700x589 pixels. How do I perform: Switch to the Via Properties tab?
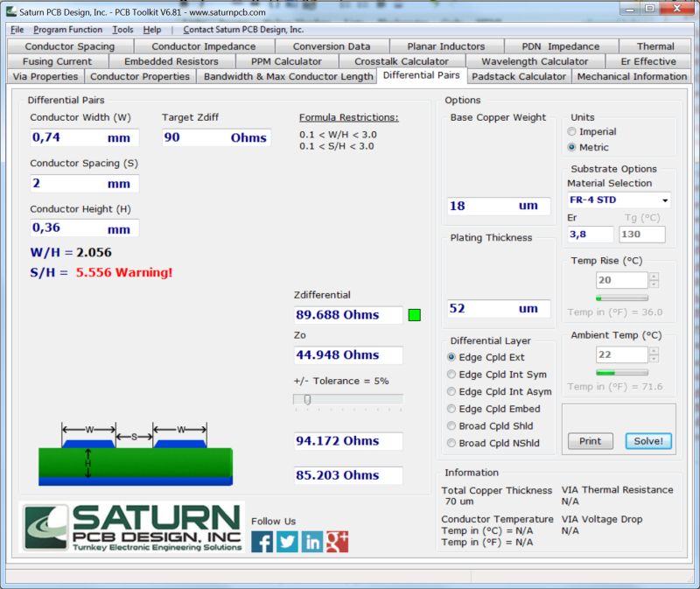(x=45, y=76)
